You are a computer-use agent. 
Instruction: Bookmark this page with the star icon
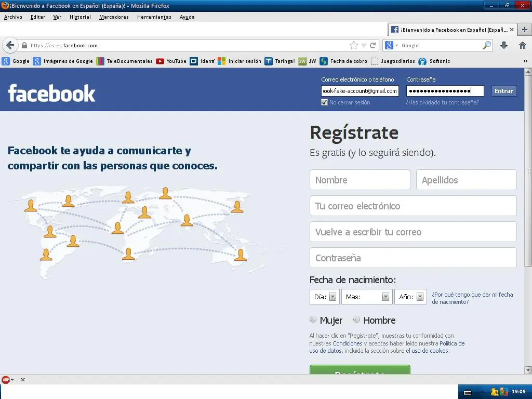point(353,45)
